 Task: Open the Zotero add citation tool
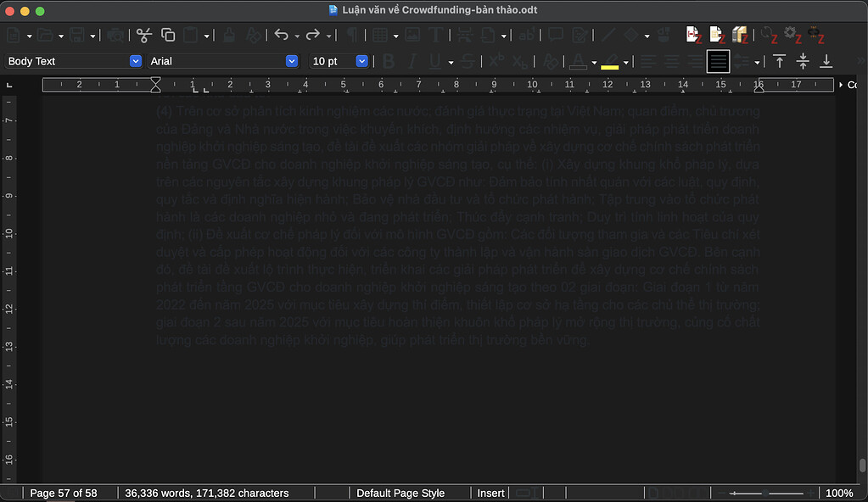(x=692, y=35)
